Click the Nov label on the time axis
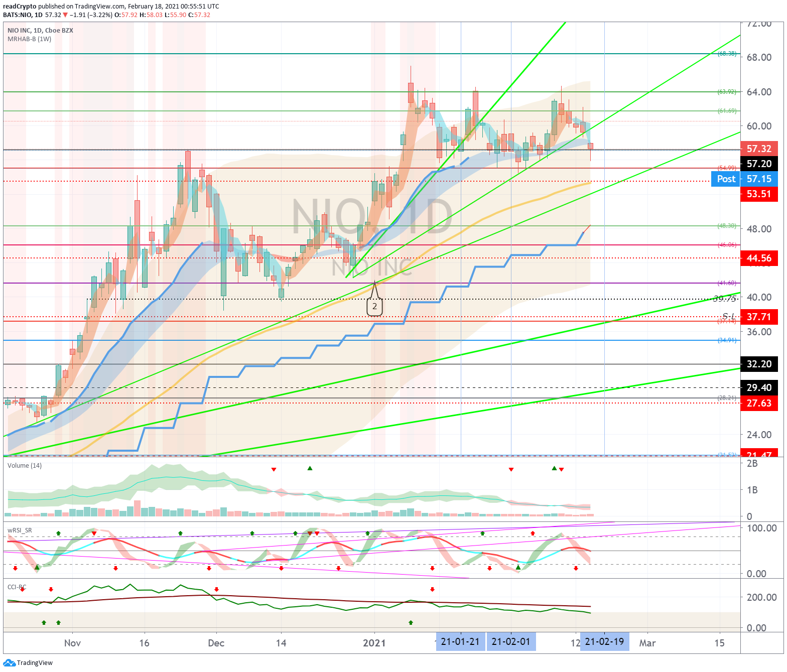 coord(72,643)
